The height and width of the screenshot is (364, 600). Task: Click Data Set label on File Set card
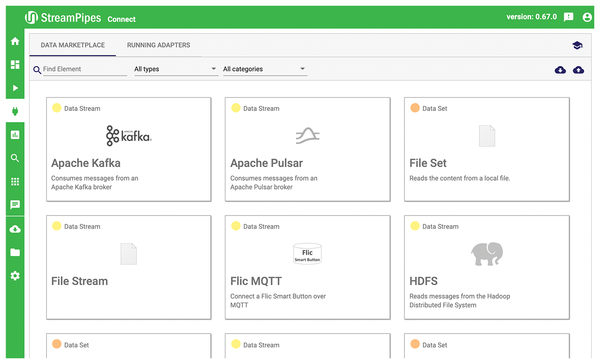coord(435,109)
